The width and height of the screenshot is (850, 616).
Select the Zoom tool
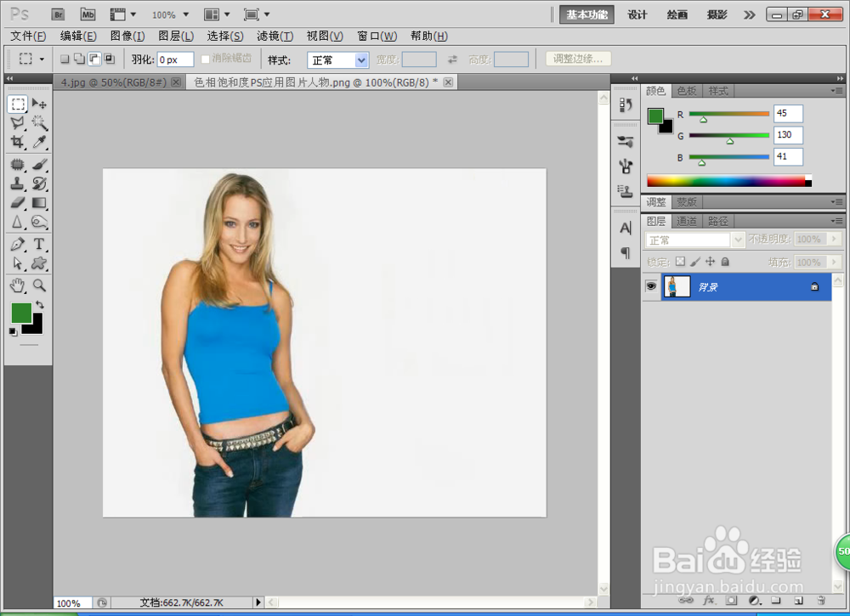39,285
